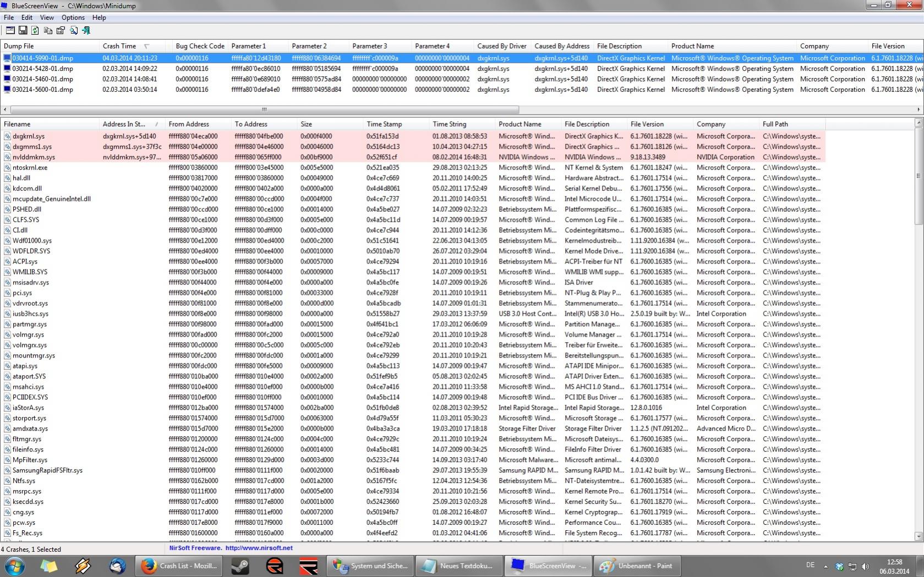This screenshot has height=577, width=924.
Task: Click the file icon beside ntoskrnl.exe
Action: (7, 168)
